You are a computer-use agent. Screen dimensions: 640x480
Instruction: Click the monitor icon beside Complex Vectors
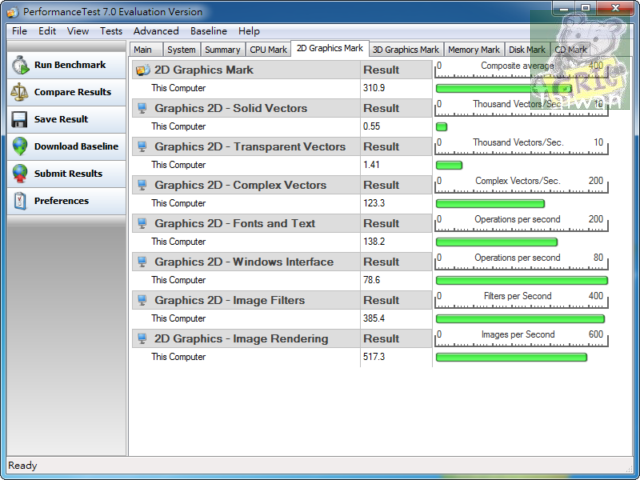point(142,185)
